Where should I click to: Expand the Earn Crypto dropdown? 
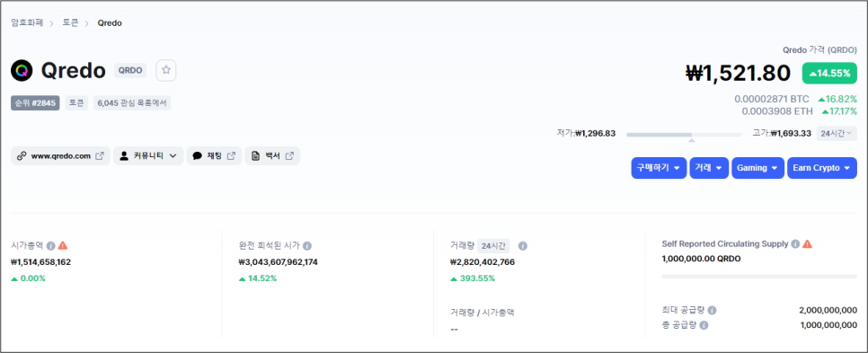[822, 168]
